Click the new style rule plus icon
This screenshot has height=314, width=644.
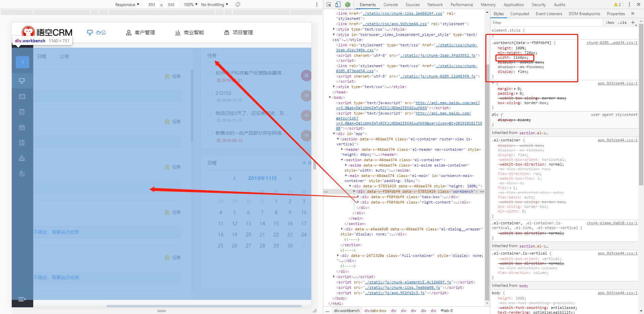633,23
